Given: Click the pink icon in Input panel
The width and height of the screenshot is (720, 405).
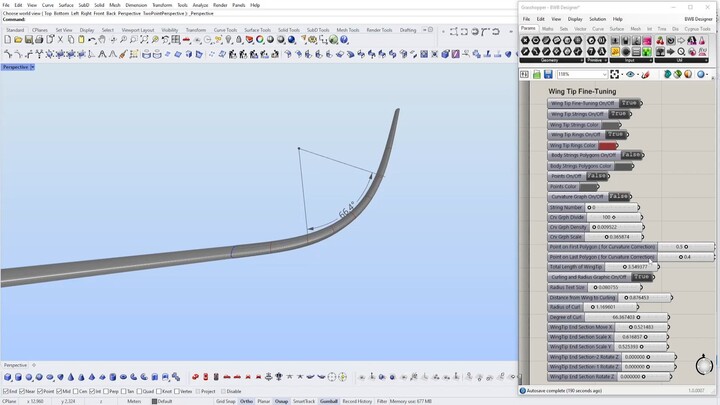Looking at the screenshot, I should [x=646, y=41].
